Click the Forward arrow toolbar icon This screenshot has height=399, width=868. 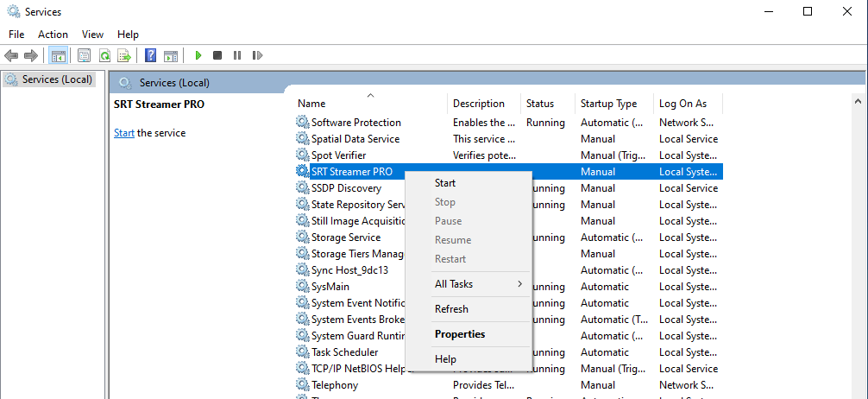[31, 55]
